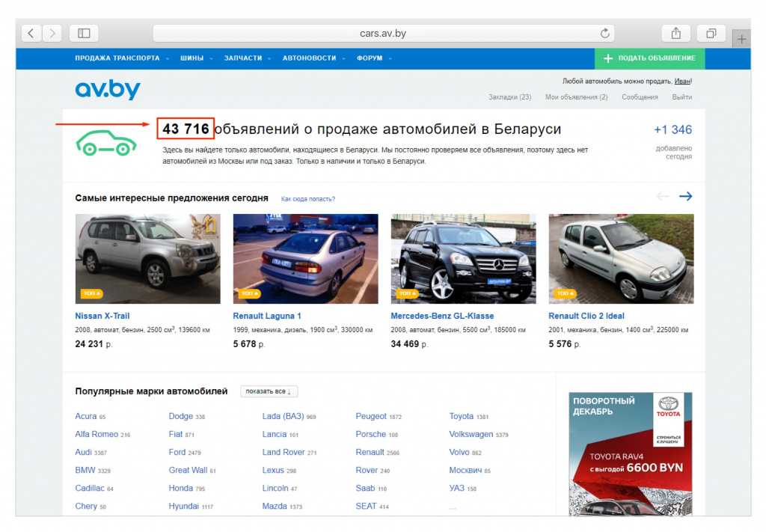
Task: Open the Toyota RAV4 advertisement banner
Action: (630, 454)
